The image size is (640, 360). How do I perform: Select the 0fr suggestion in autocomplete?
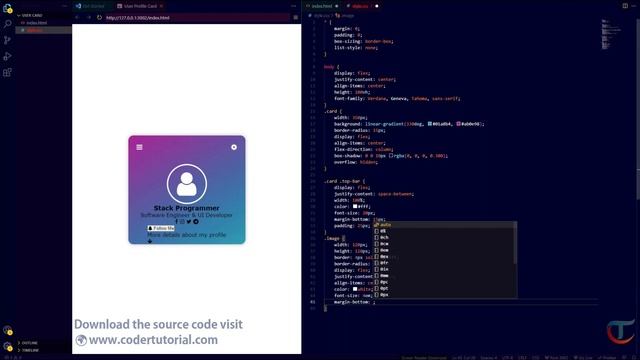[443, 263]
